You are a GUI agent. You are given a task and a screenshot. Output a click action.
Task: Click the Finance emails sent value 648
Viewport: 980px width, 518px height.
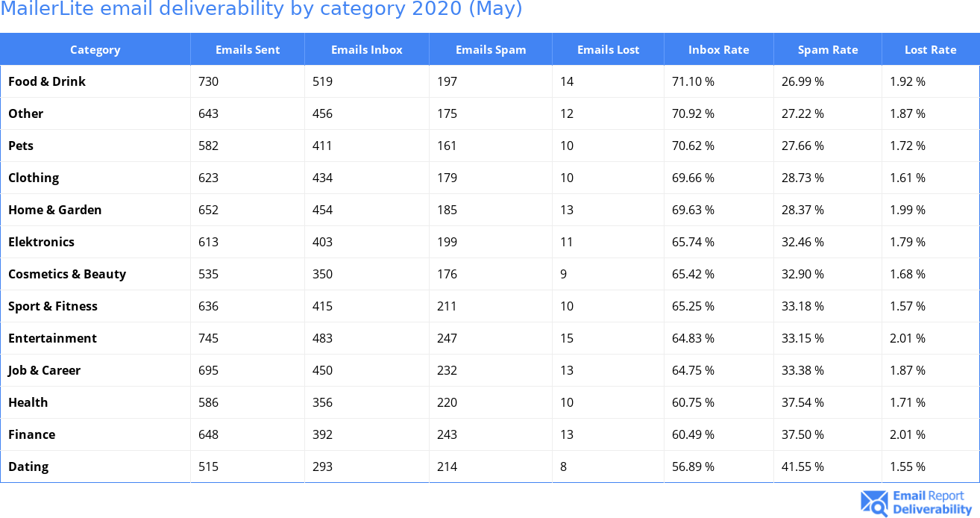pyautogui.click(x=209, y=434)
